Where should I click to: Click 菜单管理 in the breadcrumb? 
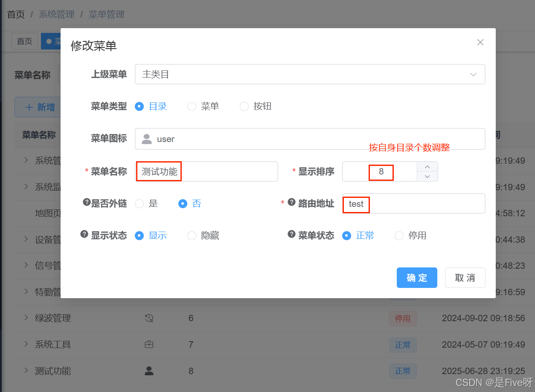pyautogui.click(x=107, y=15)
